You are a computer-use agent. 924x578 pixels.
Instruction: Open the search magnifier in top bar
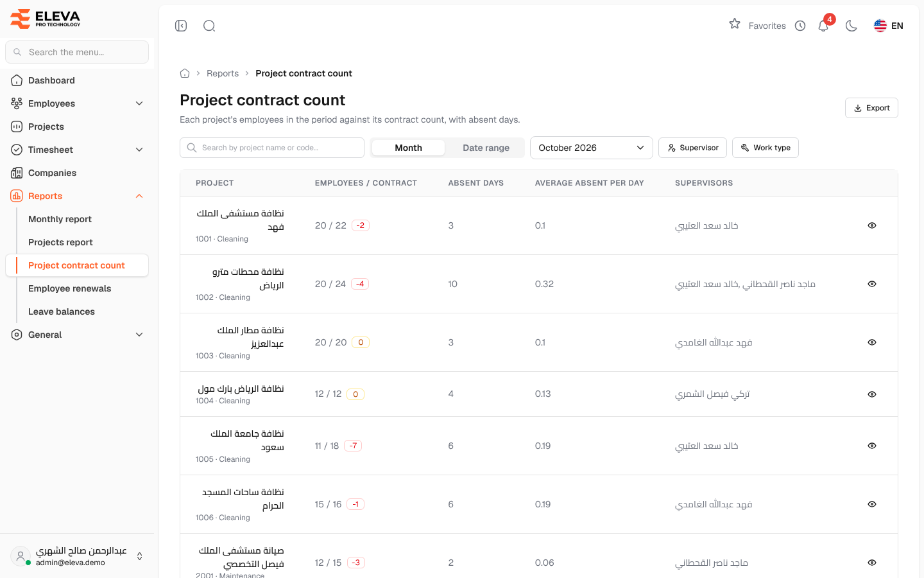[209, 26]
